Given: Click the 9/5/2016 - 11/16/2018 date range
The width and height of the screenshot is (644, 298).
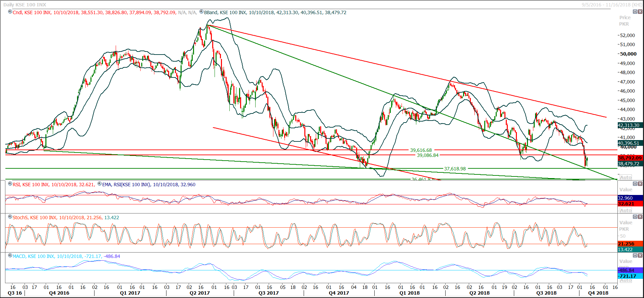Looking at the screenshot, I should pyautogui.click(x=612, y=5).
